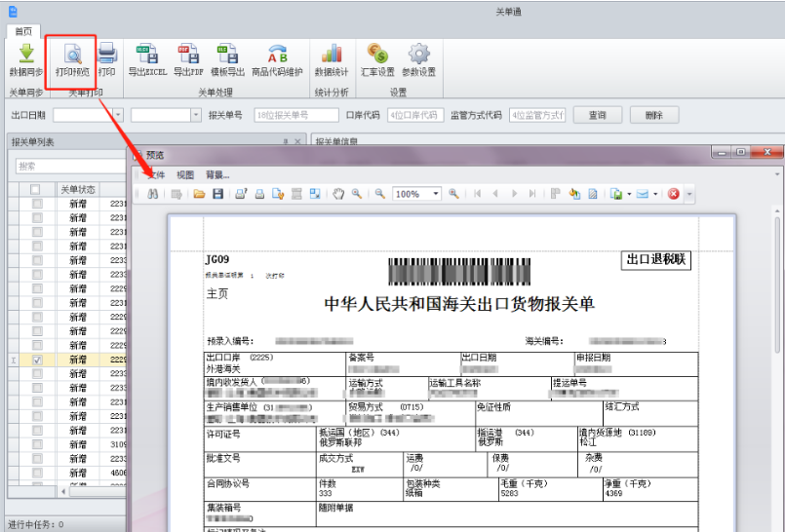The height and width of the screenshot is (532, 785).
Task: Focus the 4位口岸代码 input field
Action: click(415, 115)
